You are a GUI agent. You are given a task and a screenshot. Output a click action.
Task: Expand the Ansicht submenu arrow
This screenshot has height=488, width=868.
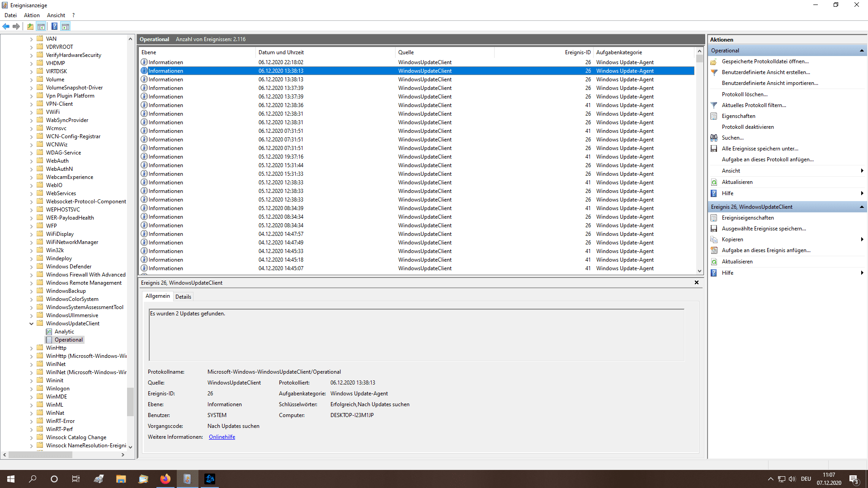pyautogui.click(x=862, y=171)
